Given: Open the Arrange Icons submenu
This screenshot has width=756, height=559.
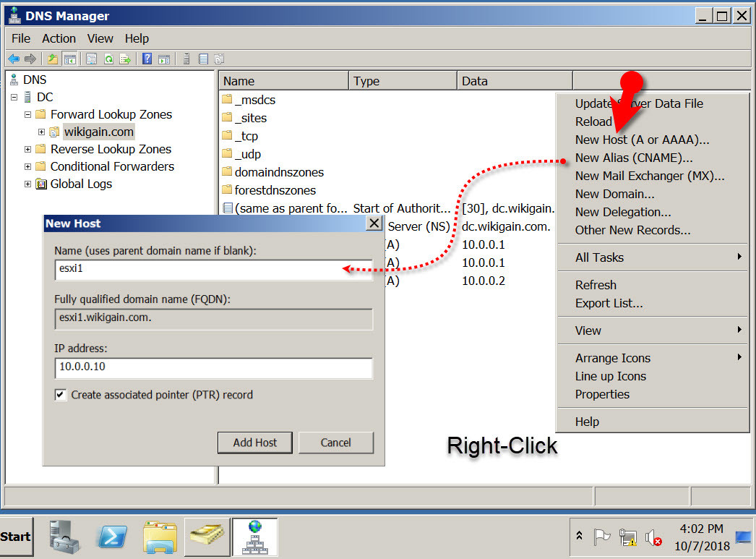Looking at the screenshot, I should click(x=653, y=358).
